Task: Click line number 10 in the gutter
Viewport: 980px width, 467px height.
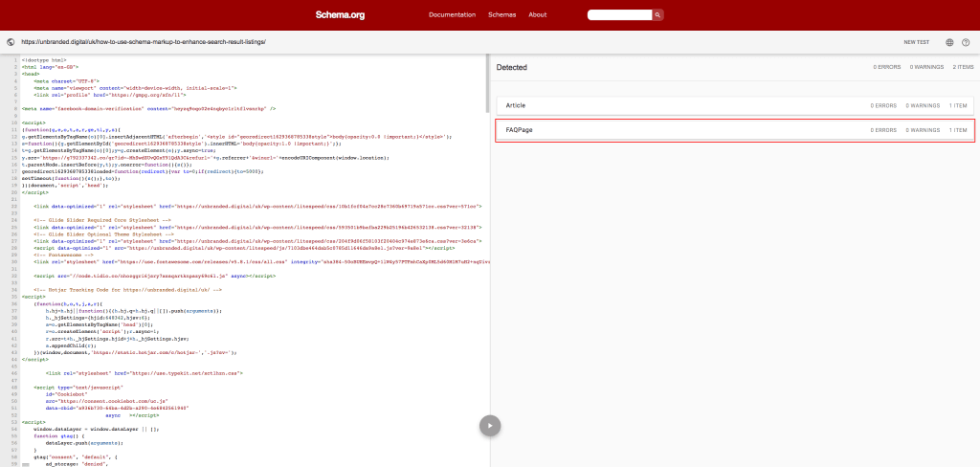Action: [16, 122]
